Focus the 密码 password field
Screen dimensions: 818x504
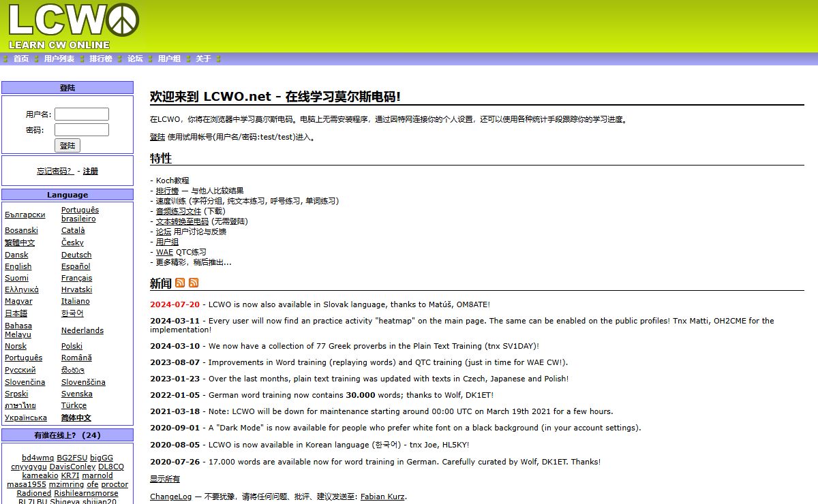pyautogui.click(x=82, y=129)
